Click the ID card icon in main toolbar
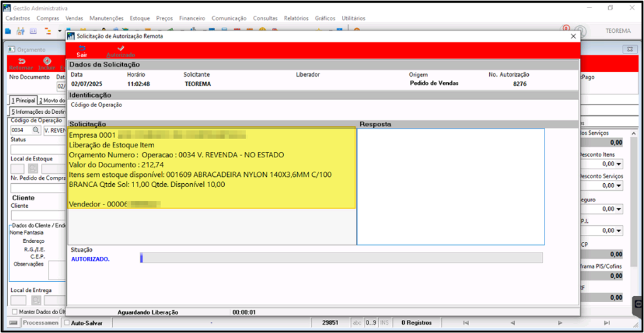644x333 pixels. (x=33, y=31)
